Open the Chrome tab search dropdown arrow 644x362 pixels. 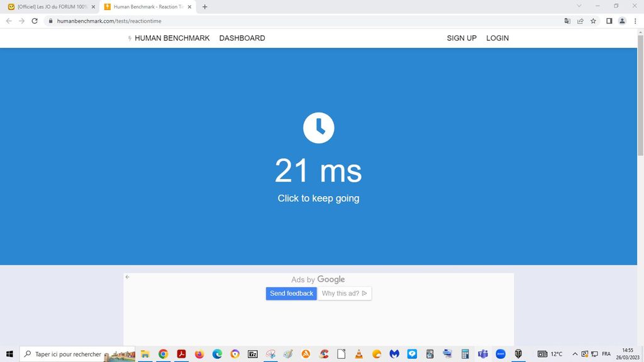(579, 6)
